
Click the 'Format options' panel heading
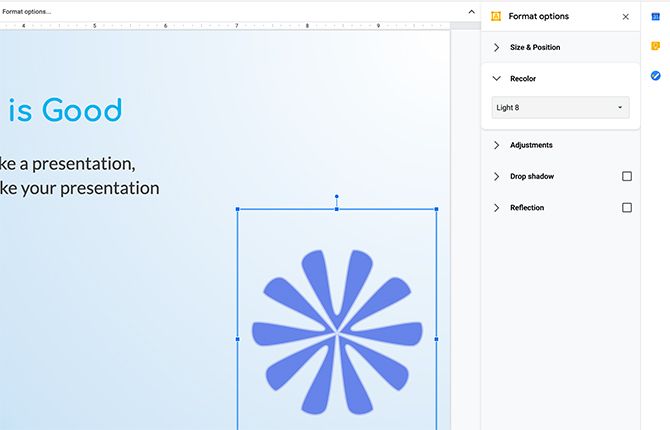coord(538,16)
